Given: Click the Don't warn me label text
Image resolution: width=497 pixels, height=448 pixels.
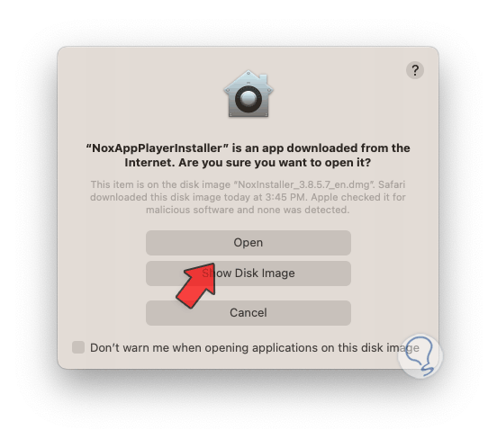Looking at the screenshot, I should click(x=255, y=347).
